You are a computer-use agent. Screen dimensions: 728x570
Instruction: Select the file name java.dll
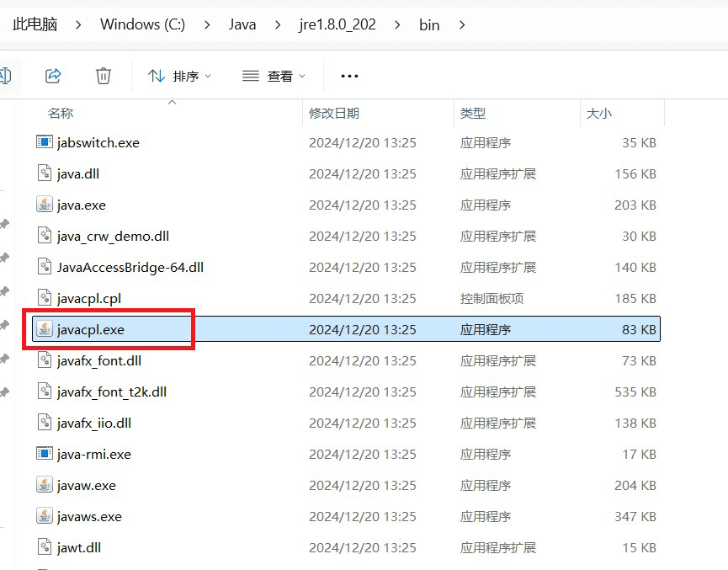click(x=78, y=173)
